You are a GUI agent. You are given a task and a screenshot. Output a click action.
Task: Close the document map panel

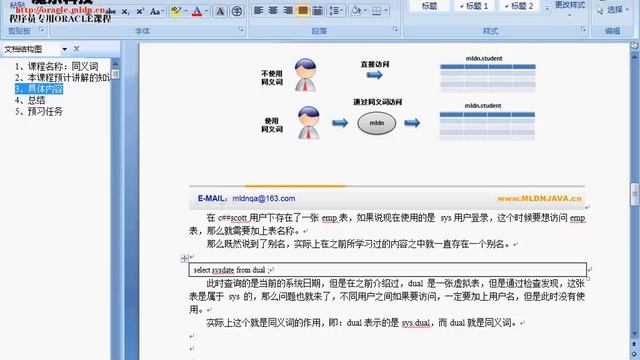tap(76, 49)
